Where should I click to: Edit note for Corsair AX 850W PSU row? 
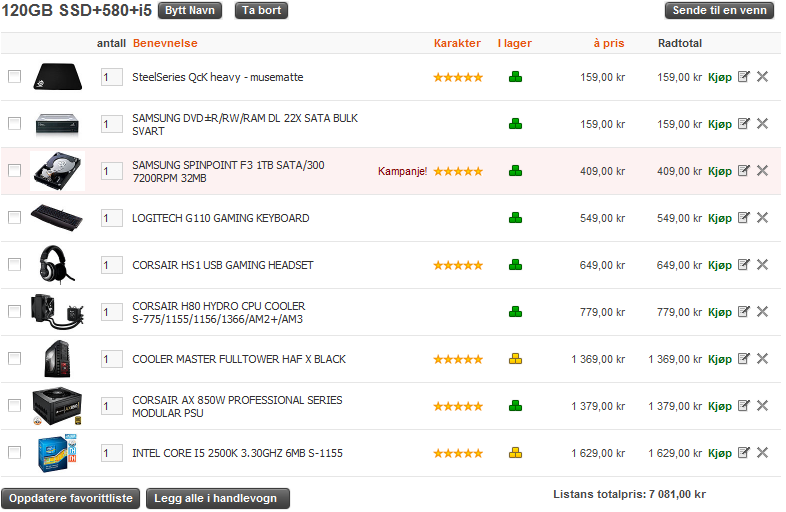(x=743, y=406)
